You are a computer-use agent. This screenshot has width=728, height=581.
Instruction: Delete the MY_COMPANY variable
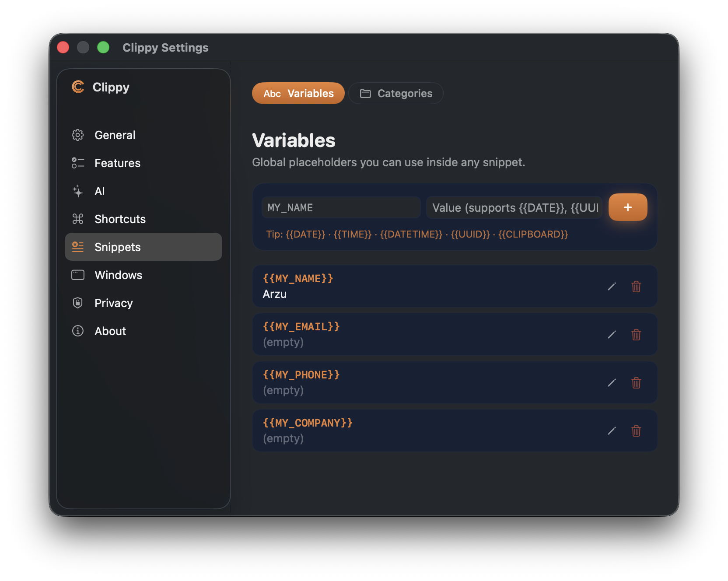[636, 430]
